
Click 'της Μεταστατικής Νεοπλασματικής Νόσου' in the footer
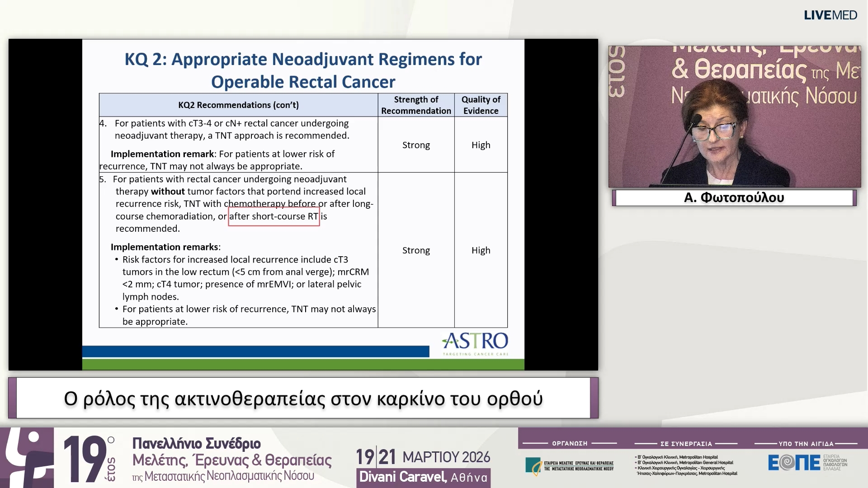[223, 476]
